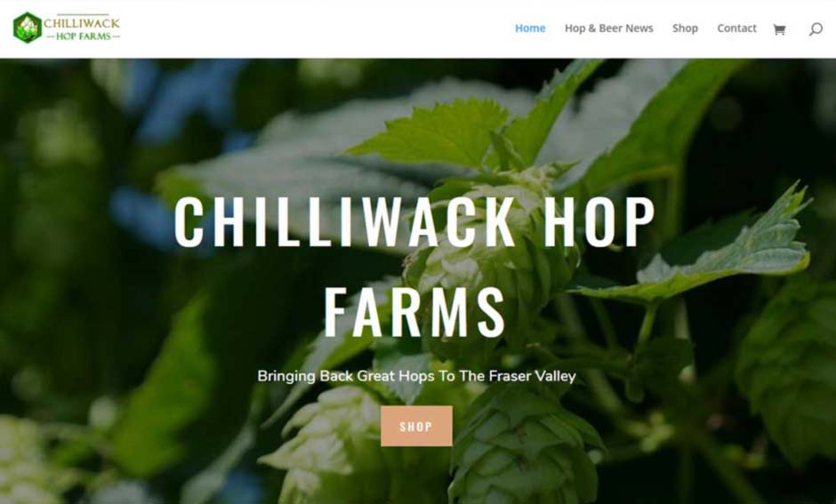This screenshot has width=836, height=504.
Task: Click the green hexagon hop logo
Action: (28, 28)
